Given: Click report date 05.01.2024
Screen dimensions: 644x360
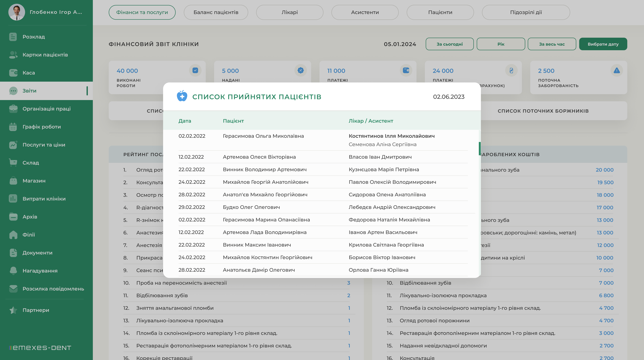Looking at the screenshot, I should [x=400, y=44].
